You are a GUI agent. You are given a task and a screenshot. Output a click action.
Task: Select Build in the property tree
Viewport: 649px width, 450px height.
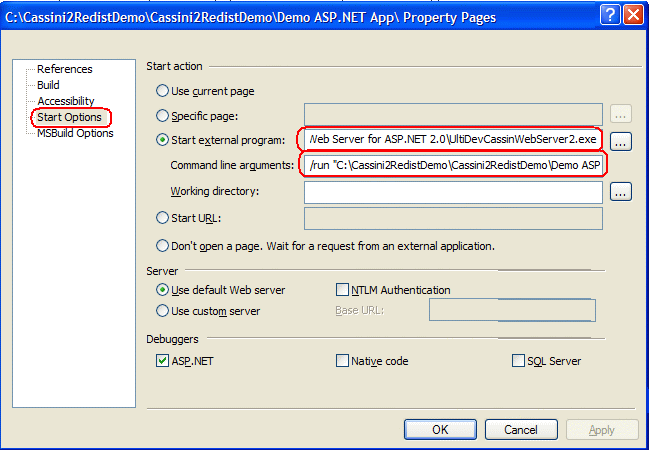coord(48,85)
